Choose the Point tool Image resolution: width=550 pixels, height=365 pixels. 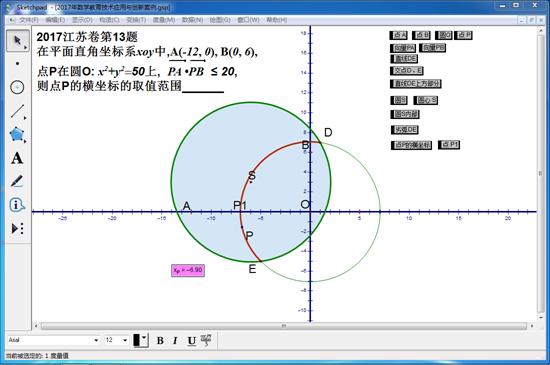[x=17, y=64]
